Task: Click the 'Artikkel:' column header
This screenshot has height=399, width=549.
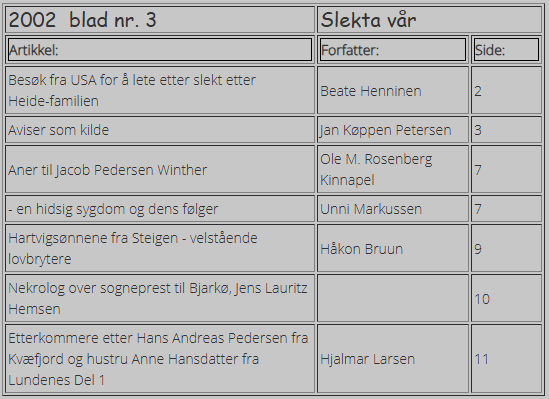Action: pos(160,50)
